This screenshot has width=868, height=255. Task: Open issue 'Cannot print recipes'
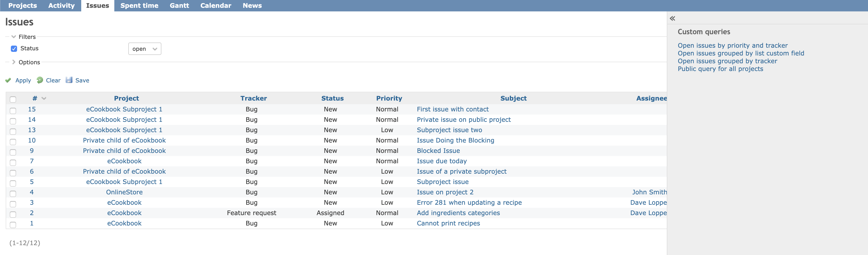(x=448, y=223)
